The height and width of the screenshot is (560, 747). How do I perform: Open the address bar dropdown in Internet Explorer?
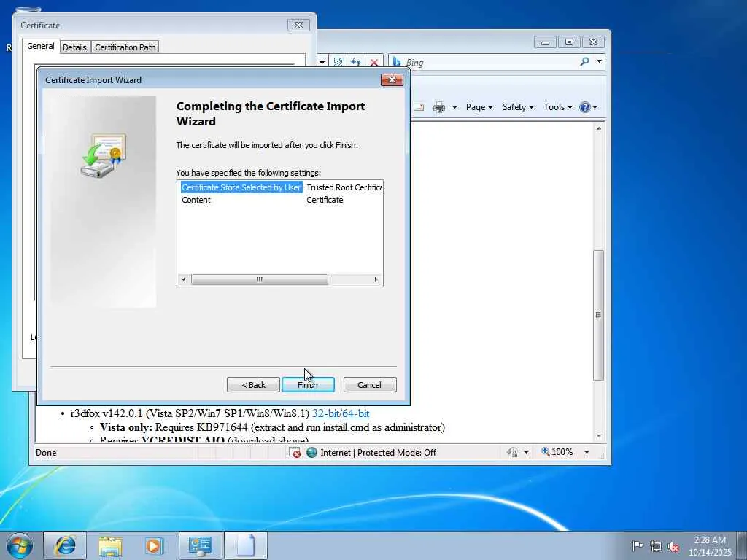[x=322, y=63]
